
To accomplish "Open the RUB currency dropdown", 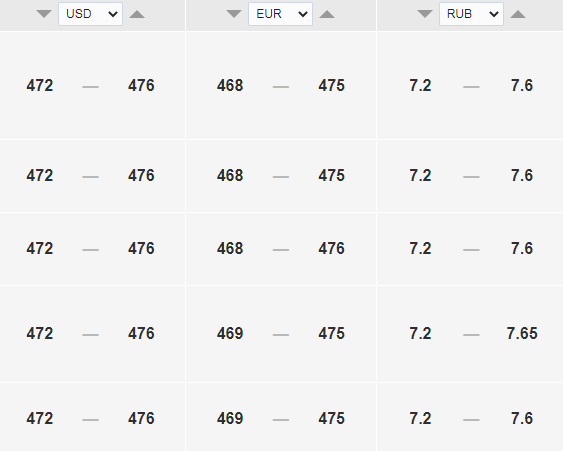I will [x=471, y=14].
